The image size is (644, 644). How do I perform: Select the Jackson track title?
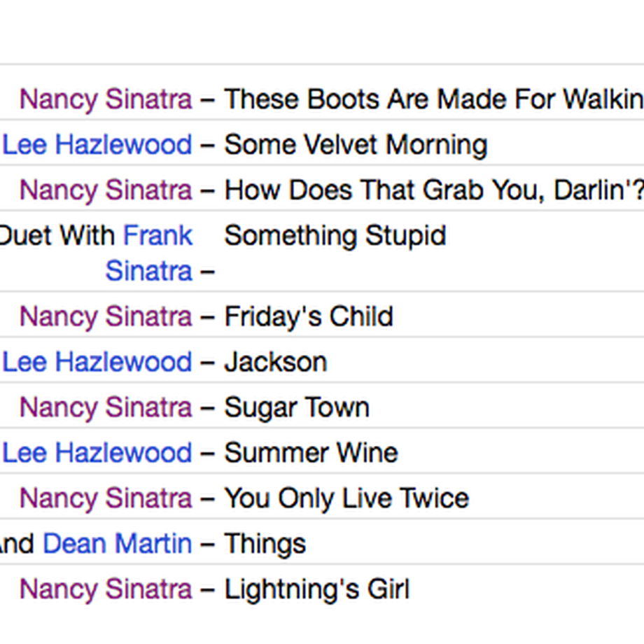pos(276,363)
